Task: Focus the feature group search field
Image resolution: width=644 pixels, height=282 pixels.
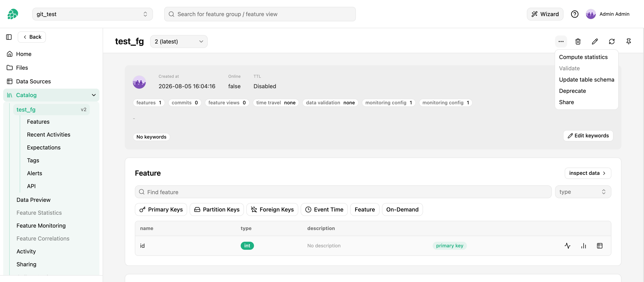Action: click(260, 14)
